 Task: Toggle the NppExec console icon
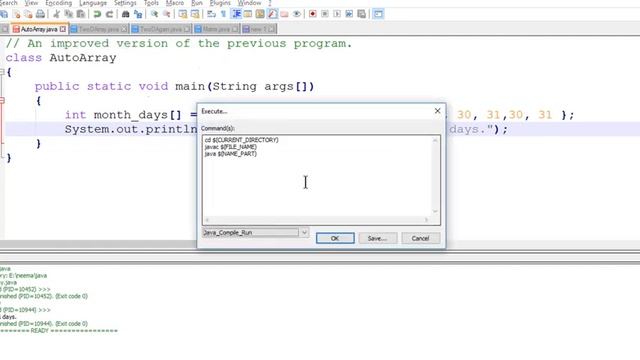(378, 14)
